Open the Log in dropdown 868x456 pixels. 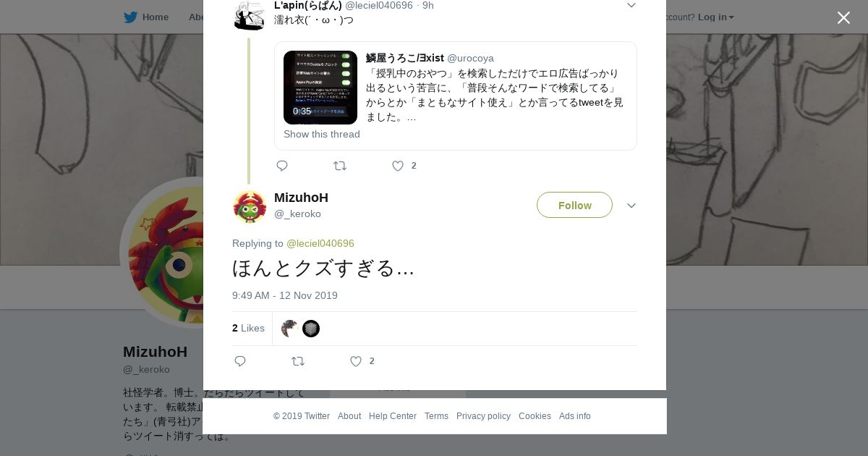[x=715, y=17]
